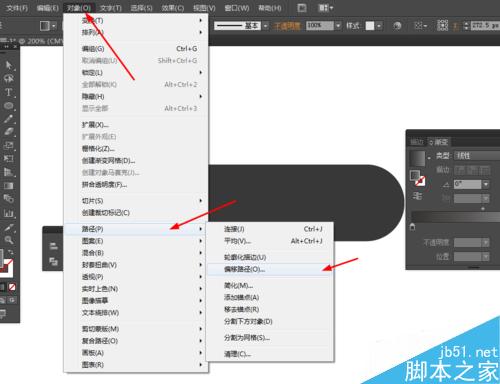Select the Scale tool in toolbox

pyautogui.click(x=9, y=145)
